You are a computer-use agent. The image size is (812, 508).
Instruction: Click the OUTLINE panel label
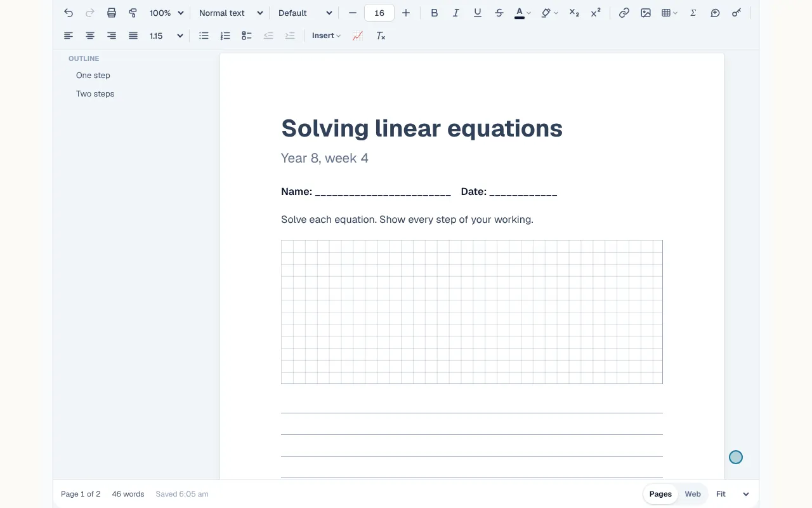coord(84,58)
